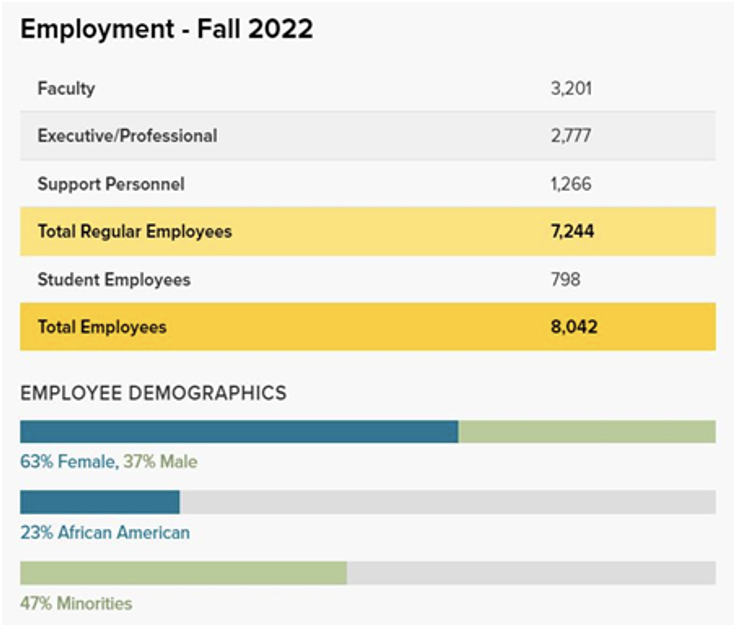Click the Support Personnel value 1,266
738x630 pixels.
pos(571,184)
